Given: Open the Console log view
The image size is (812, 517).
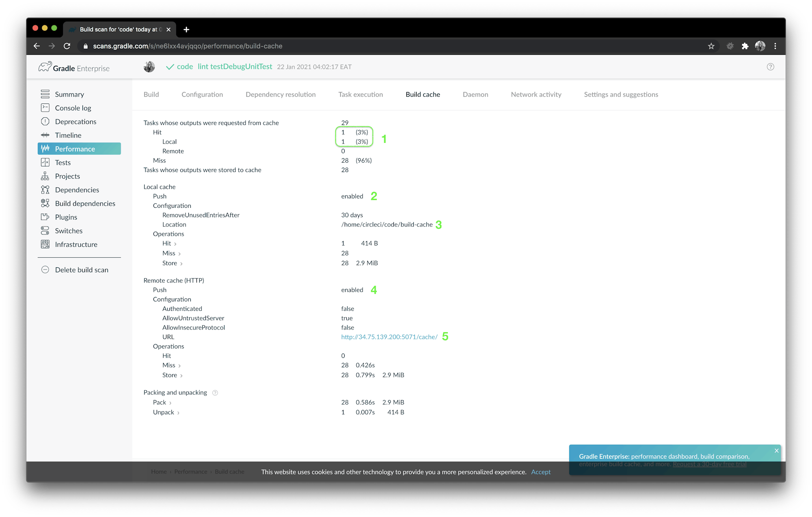Looking at the screenshot, I should pyautogui.click(x=72, y=108).
